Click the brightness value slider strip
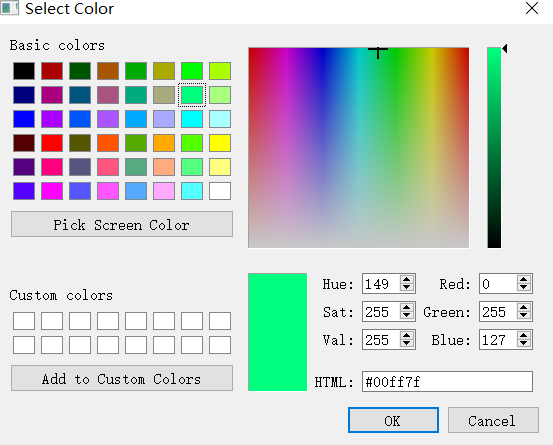The width and height of the screenshot is (553, 445). tap(494, 148)
